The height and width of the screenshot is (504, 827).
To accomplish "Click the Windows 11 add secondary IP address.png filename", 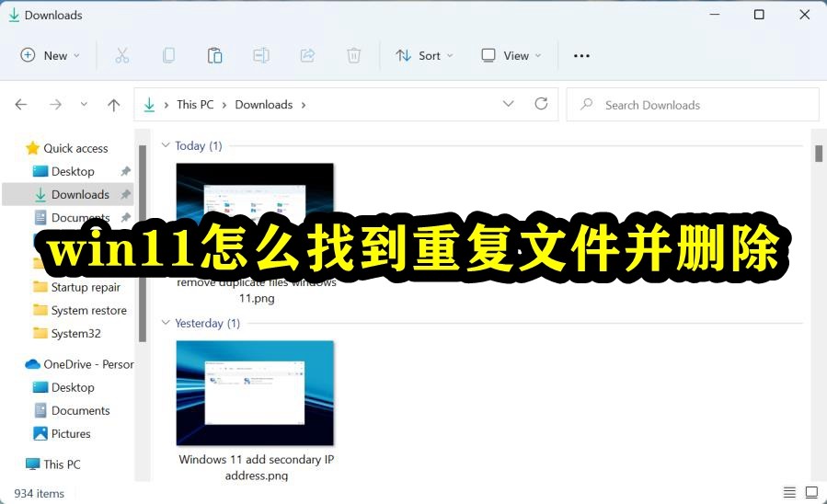I will 257,467.
